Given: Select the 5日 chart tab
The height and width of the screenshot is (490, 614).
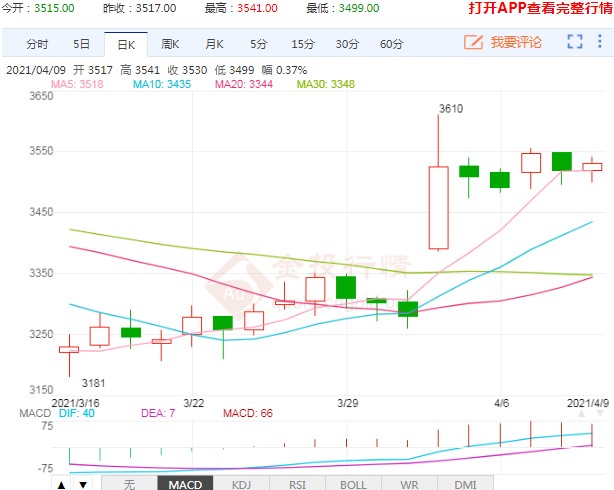Looking at the screenshot, I should pyautogui.click(x=81, y=44).
